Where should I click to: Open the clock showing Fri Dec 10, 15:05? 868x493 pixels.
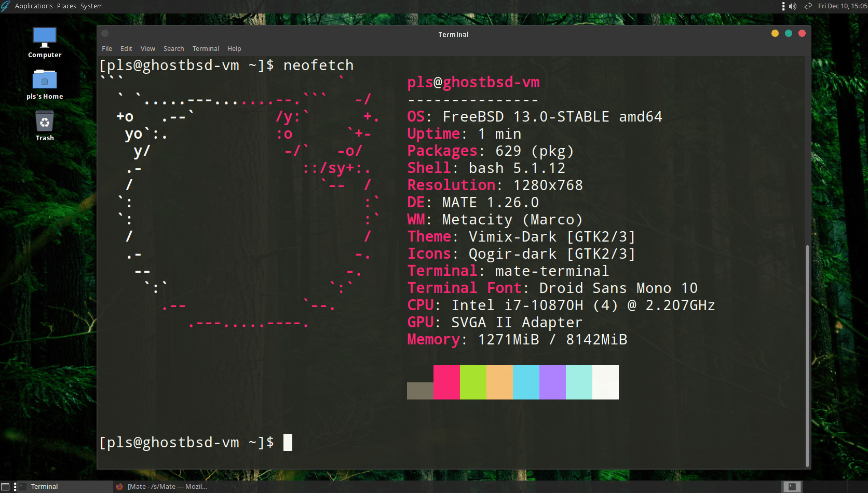coord(842,6)
